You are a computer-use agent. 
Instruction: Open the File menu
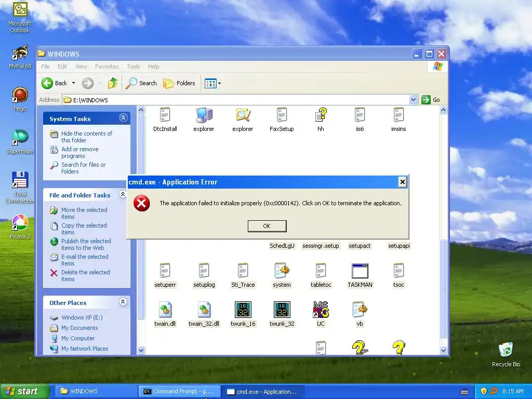[45, 66]
